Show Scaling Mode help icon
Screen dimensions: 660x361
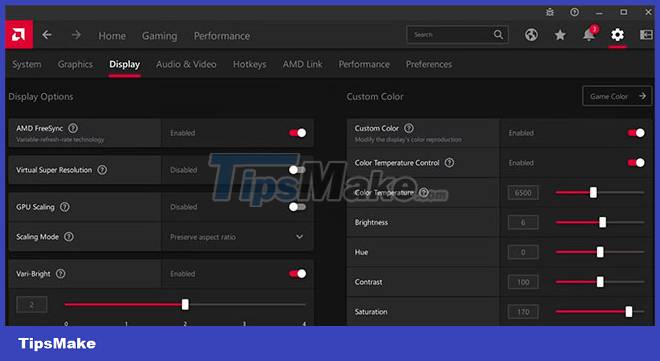coord(69,236)
